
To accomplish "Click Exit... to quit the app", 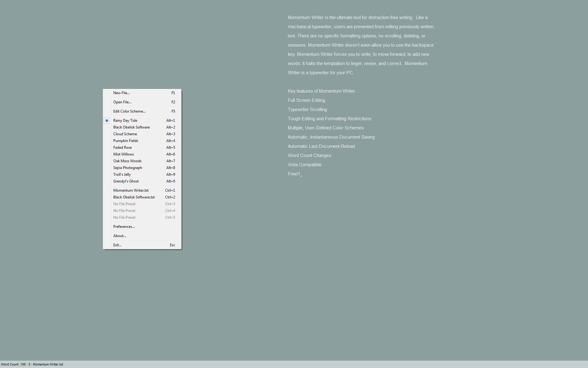I will click(117, 245).
